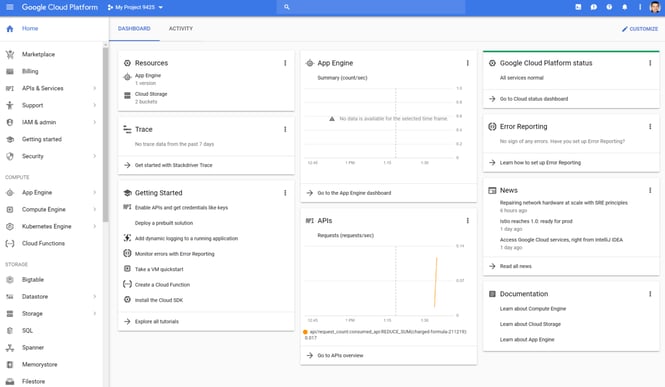Click the Spanner icon in sidebar
The image size is (665, 387).
tap(10, 348)
